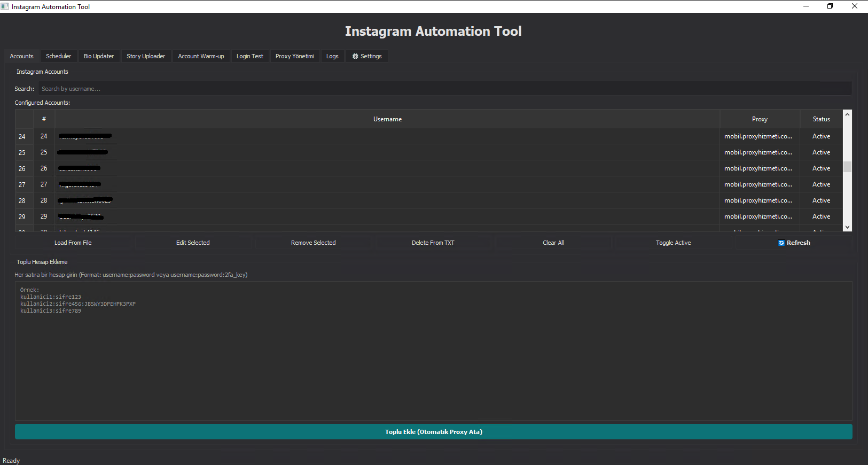This screenshot has width=868, height=465.
Task: Click the Toggle Active button
Action: click(x=674, y=243)
